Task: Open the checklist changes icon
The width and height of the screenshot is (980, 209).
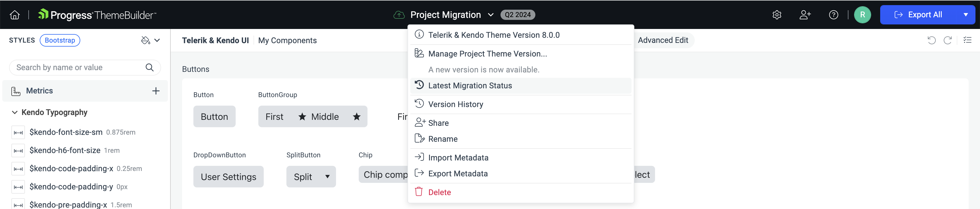Action: tap(968, 40)
